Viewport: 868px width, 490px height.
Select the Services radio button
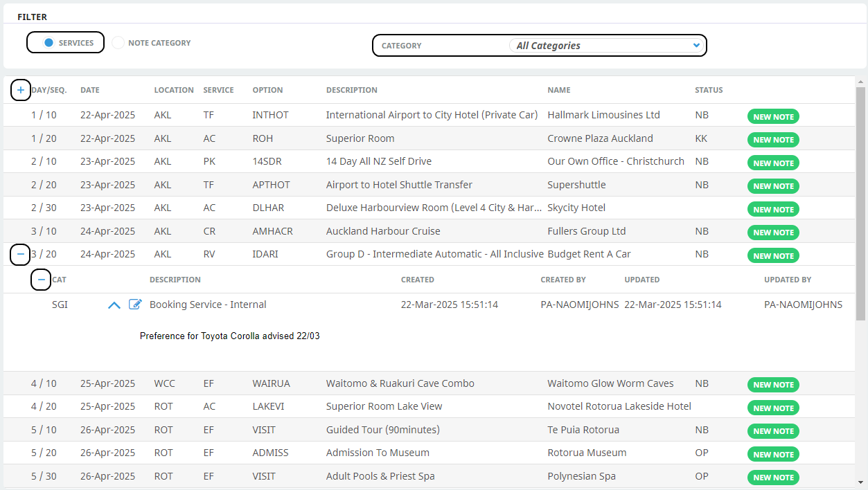[x=49, y=43]
